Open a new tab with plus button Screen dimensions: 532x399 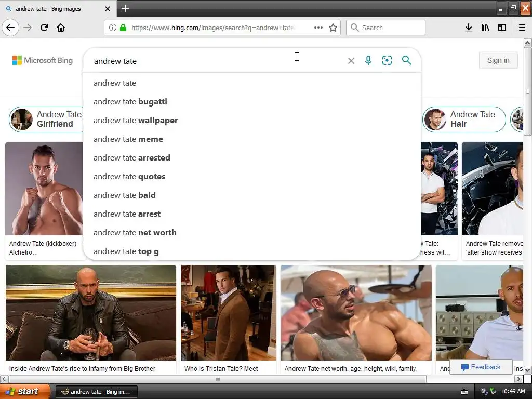(125, 8)
